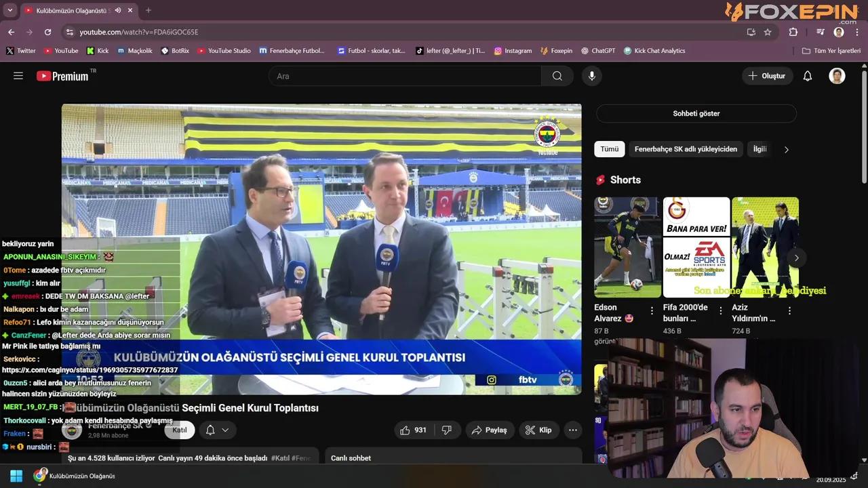Open Futbol - skorlar bookmark

(372, 51)
